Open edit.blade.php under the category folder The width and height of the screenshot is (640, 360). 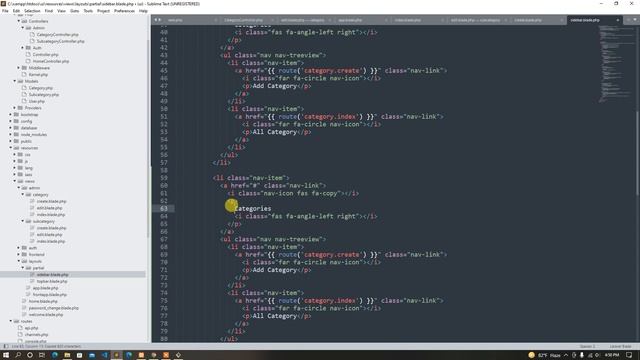click(x=49, y=208)
